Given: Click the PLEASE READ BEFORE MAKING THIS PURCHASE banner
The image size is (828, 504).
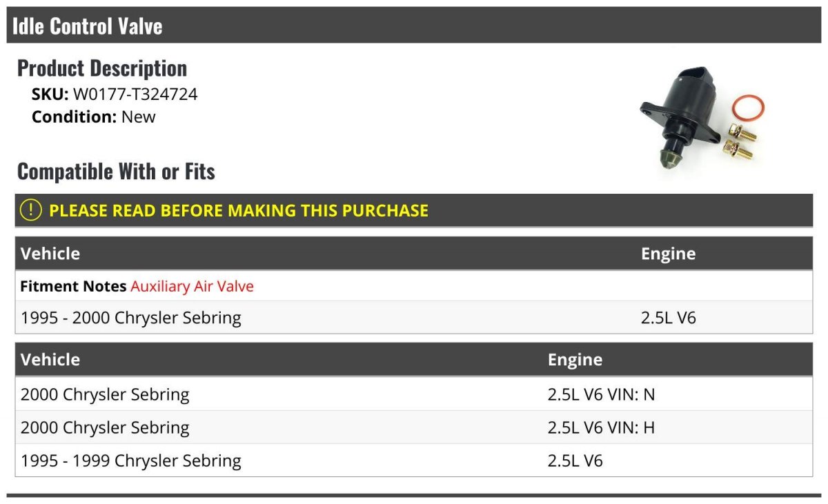Looking at the screenshot, I should click(x=414, y=210).
